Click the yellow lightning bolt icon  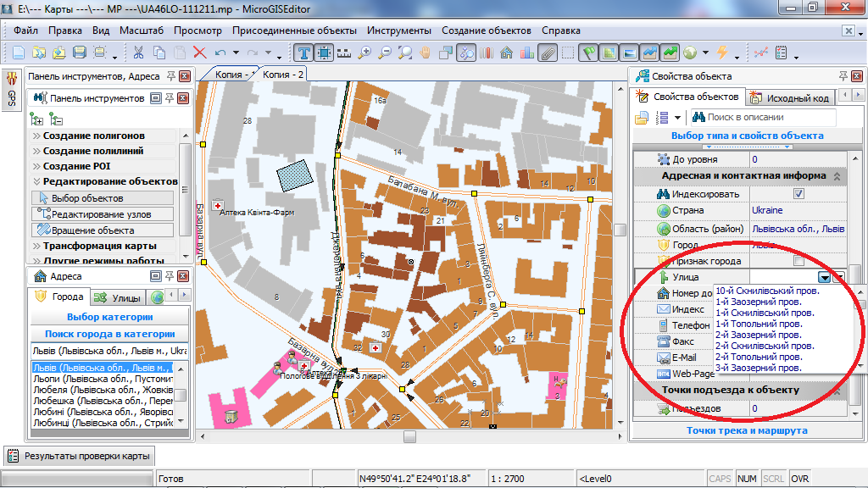pyautogui.click(x=722, y=53)
